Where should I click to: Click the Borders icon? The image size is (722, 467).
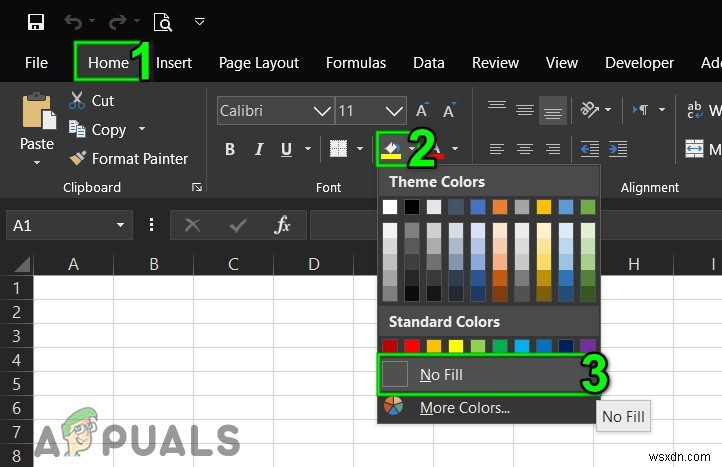coord(338,148)
